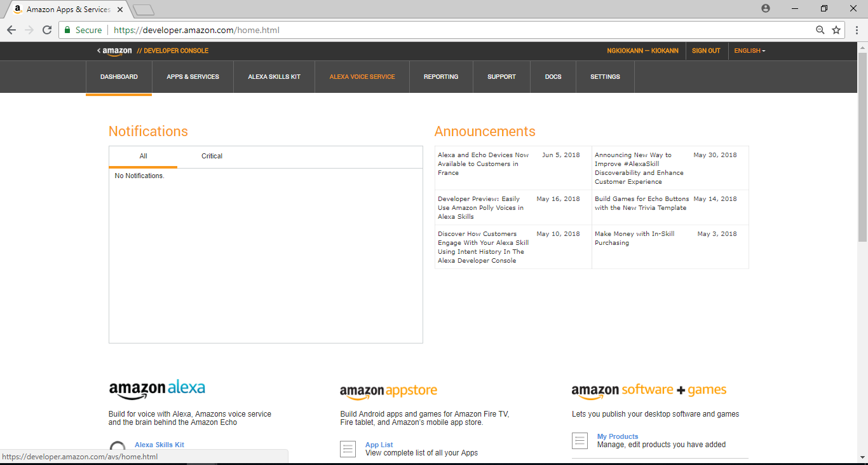Open the App List link

coord(379,445)
